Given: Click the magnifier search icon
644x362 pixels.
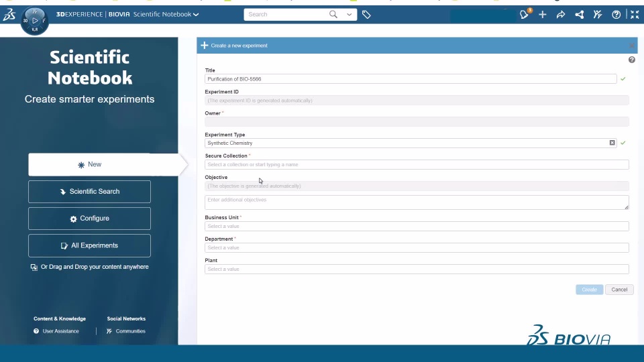Looking at the screenshot, I should click(333, 14).
